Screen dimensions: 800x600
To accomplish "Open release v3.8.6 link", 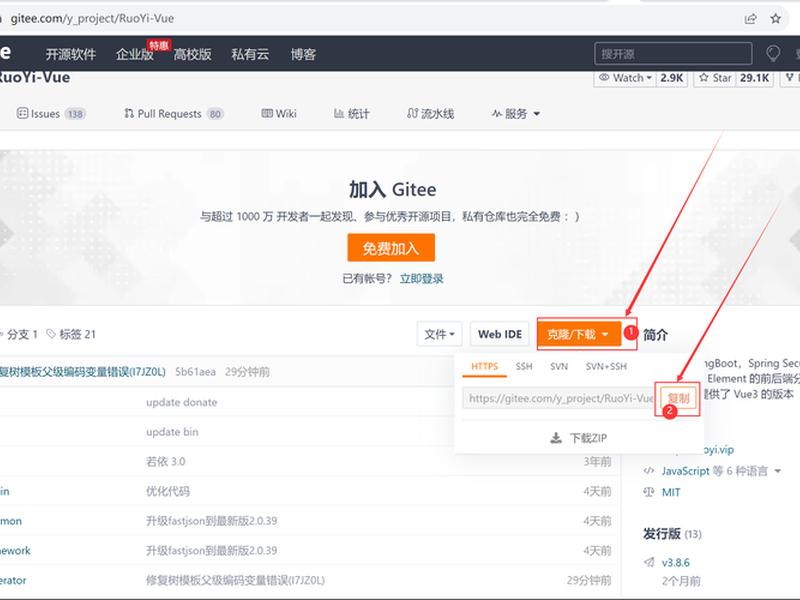I will point(676,562).
